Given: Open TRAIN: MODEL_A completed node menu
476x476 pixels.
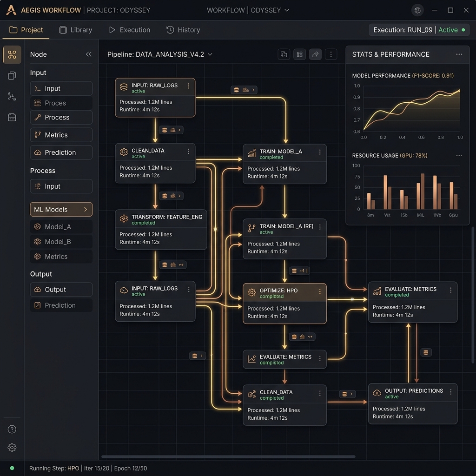Looking at the screenshot, I should [320, 152].
